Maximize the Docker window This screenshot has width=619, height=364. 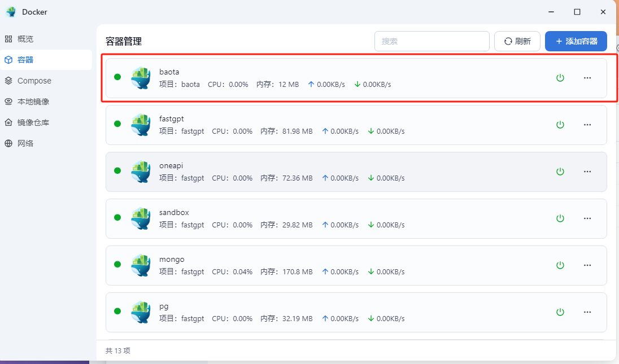pyautogui.click(x=577, y=12)
